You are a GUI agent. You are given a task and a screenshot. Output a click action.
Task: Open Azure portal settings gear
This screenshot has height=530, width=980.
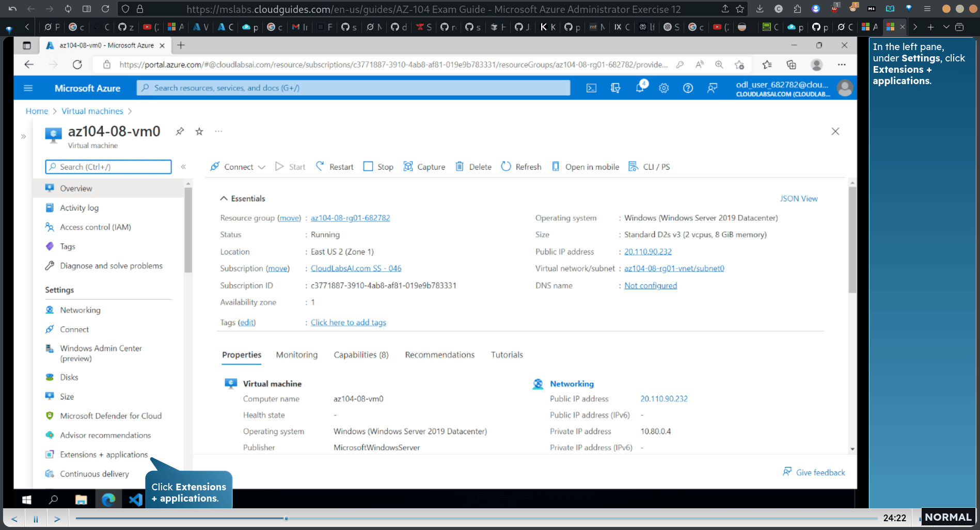tap(664, 88)
